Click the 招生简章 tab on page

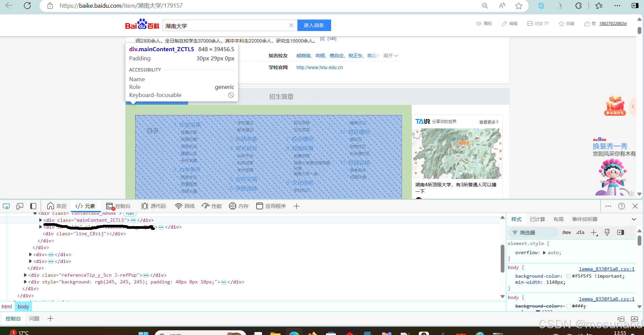[281, 97]
